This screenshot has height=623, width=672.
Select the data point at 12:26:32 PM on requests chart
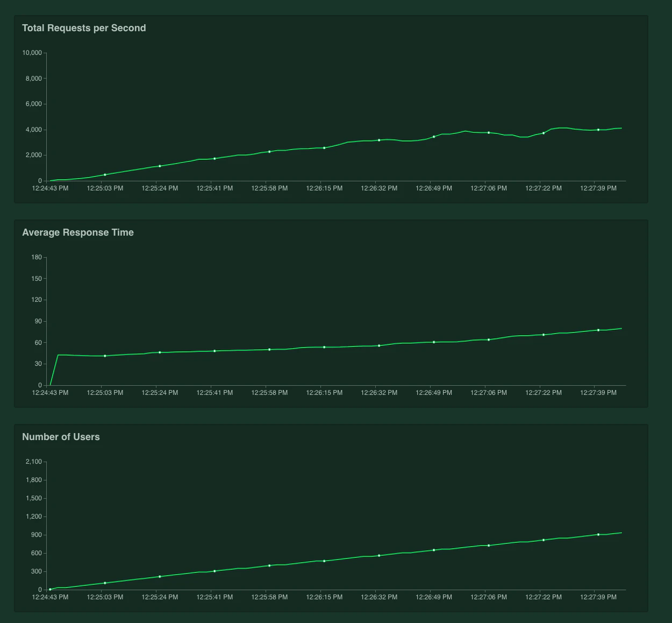click(379, 139)
